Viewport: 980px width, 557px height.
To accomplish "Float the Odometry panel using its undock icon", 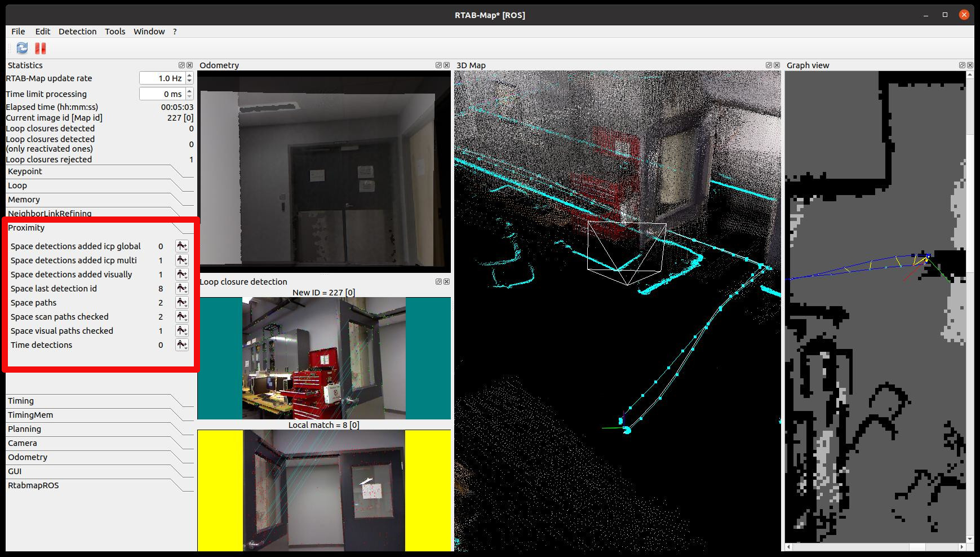I will pyautogui.click(x=438, y=65).
